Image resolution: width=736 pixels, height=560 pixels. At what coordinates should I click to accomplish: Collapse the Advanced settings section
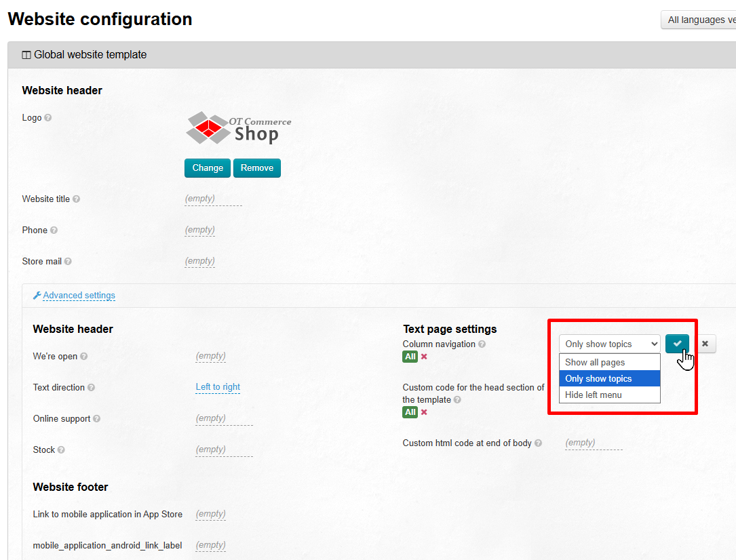[x=79, y=296]
